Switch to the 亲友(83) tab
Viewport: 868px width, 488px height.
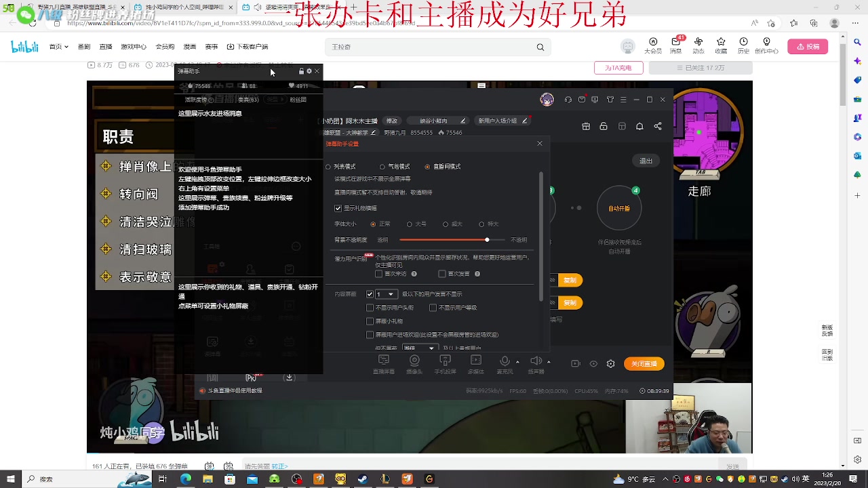click(248, 99)
